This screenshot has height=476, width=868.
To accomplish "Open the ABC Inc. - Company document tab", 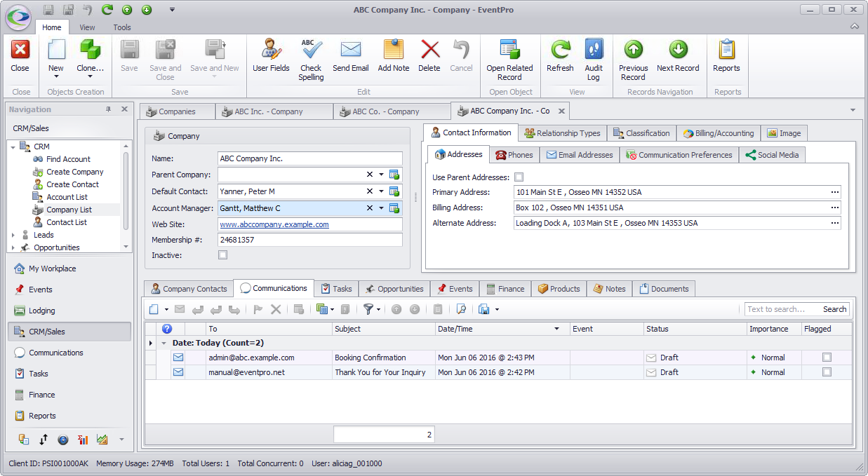I will (274, 111).
